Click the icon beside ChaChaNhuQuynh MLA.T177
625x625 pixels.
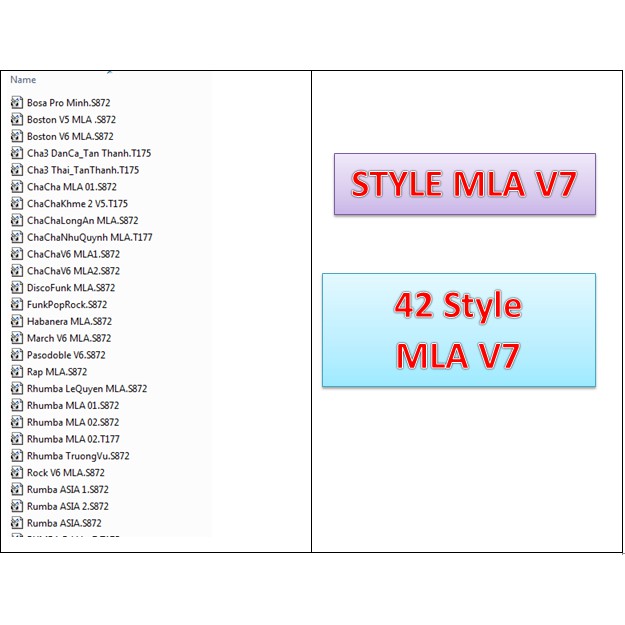[x=17, y=237]
